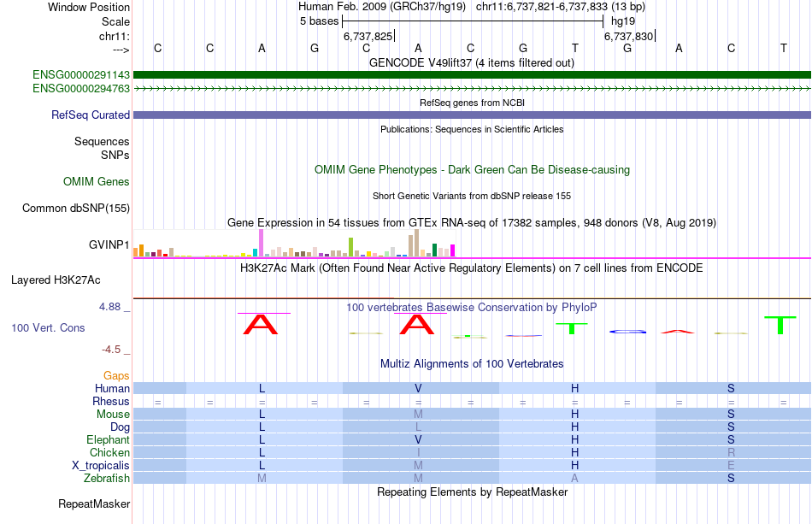Select the Chicken alignment row label

(x=109, y=452)
